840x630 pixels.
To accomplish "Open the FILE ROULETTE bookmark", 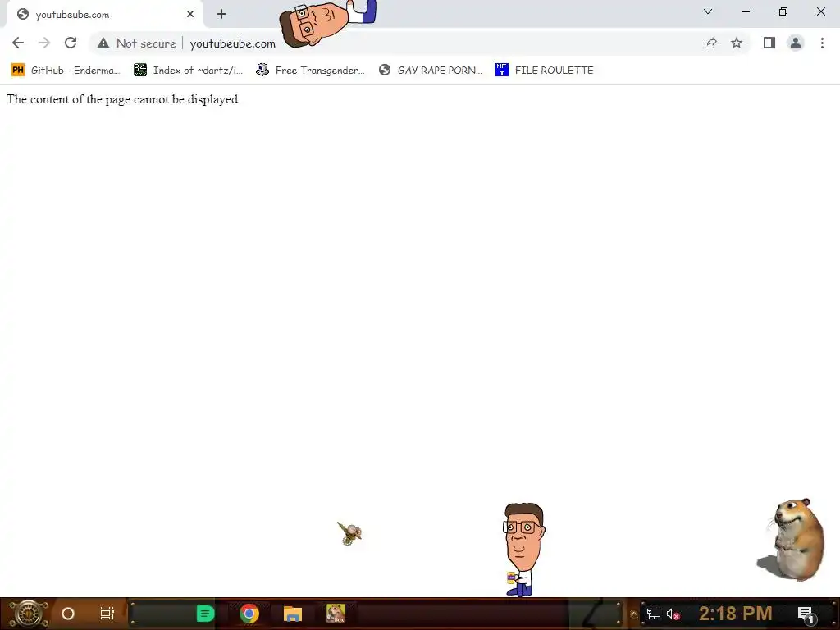I will [545, 71].
